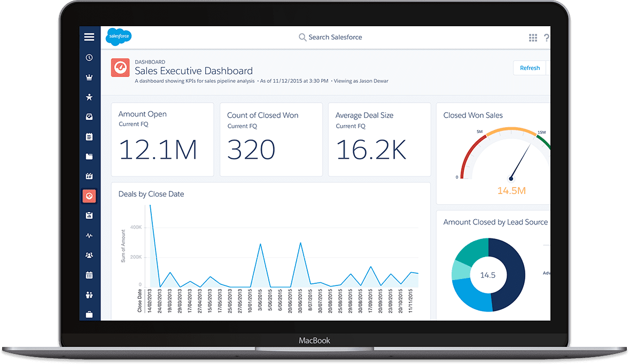Click the events checklist calendar icon
The image size is (629, 364).
(x=89, y=176)
